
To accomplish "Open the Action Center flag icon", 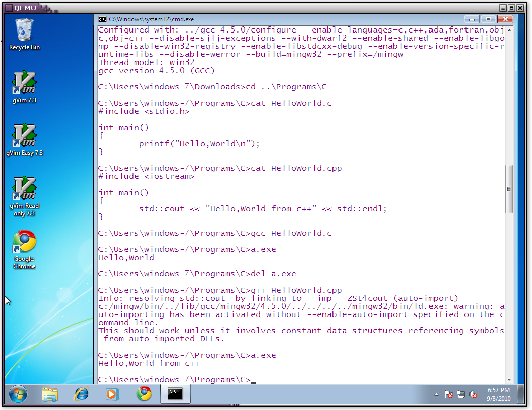I will click(449, 394).
